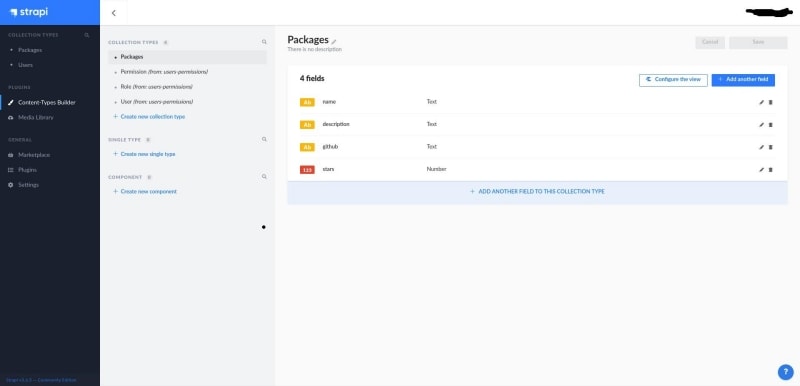Click the Save button
Screen dimensions: 800x386
tap(758, 42)
